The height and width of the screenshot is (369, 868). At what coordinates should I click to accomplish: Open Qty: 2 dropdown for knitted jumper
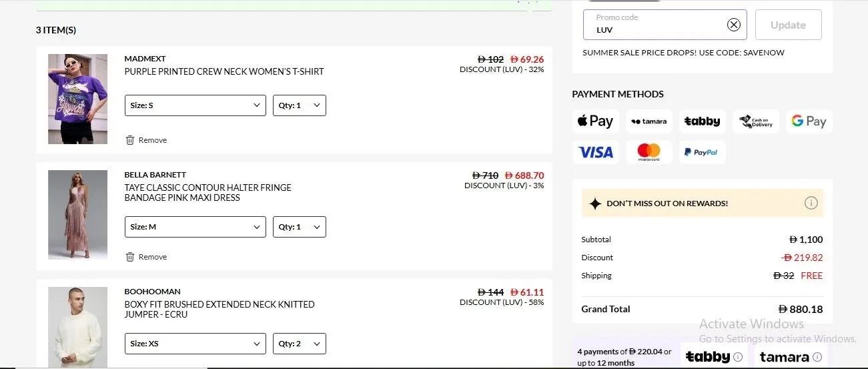(299, 344)
